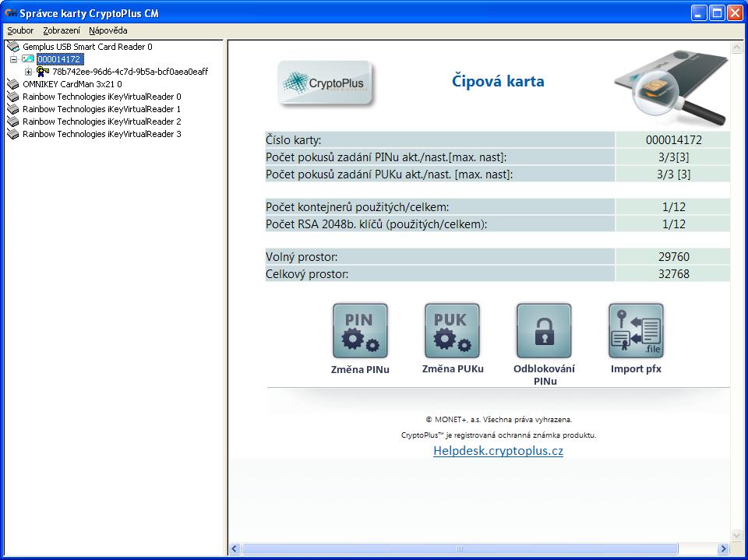748x560 pixels.
Task: Click the horizontal scrollbar thumb
Action: point(460,548)
